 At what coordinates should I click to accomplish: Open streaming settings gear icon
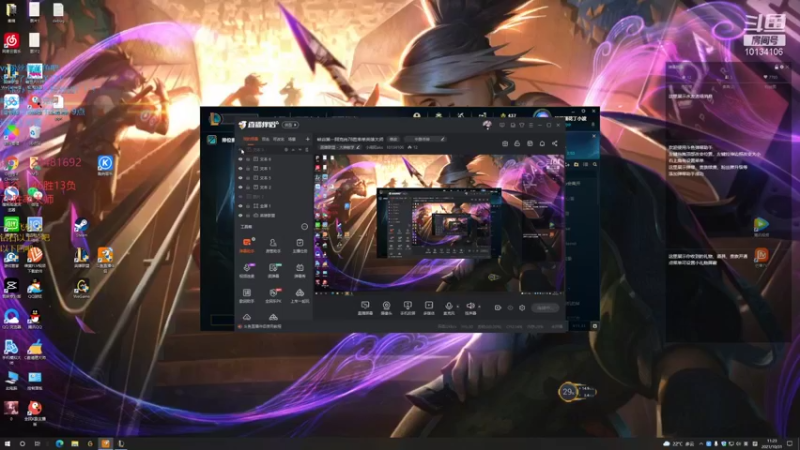click(x=522, y=308)
